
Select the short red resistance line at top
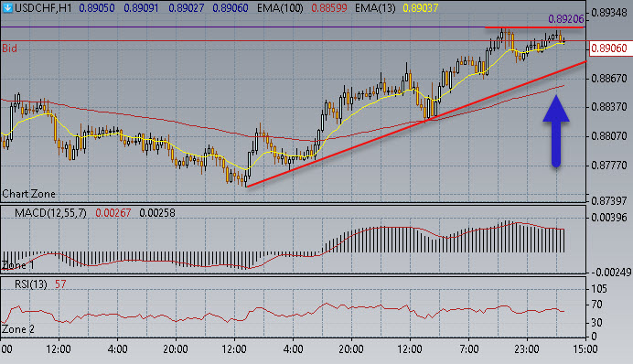coord(534,27)
